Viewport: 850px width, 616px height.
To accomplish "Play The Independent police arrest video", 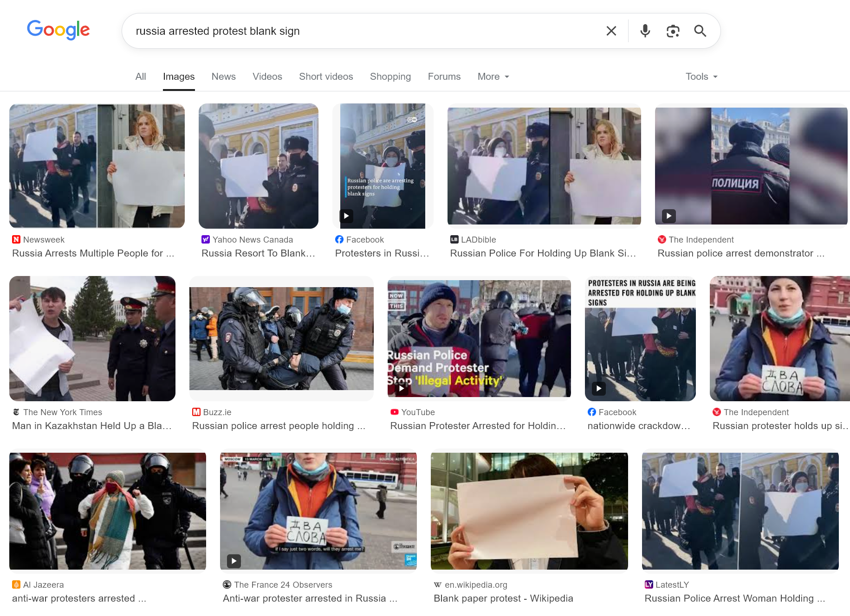I will click(x=751, y=166).
